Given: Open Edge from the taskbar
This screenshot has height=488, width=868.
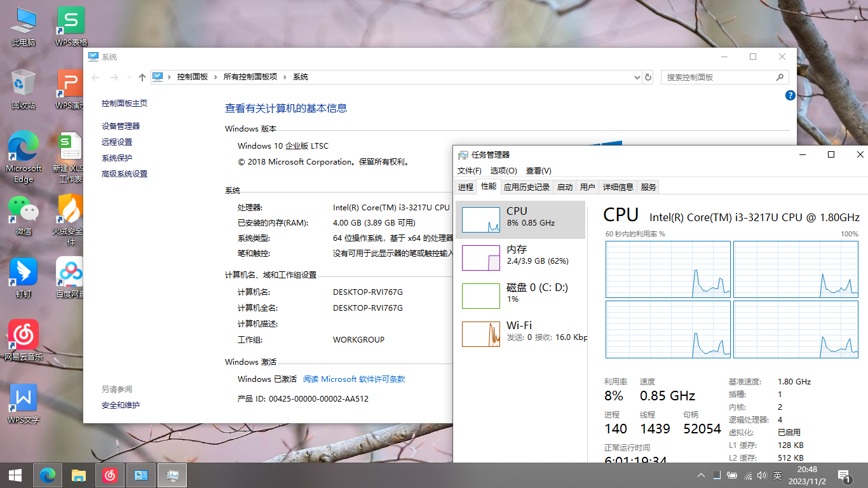Looking at the screenshot, I should click(x=47, y=475).
